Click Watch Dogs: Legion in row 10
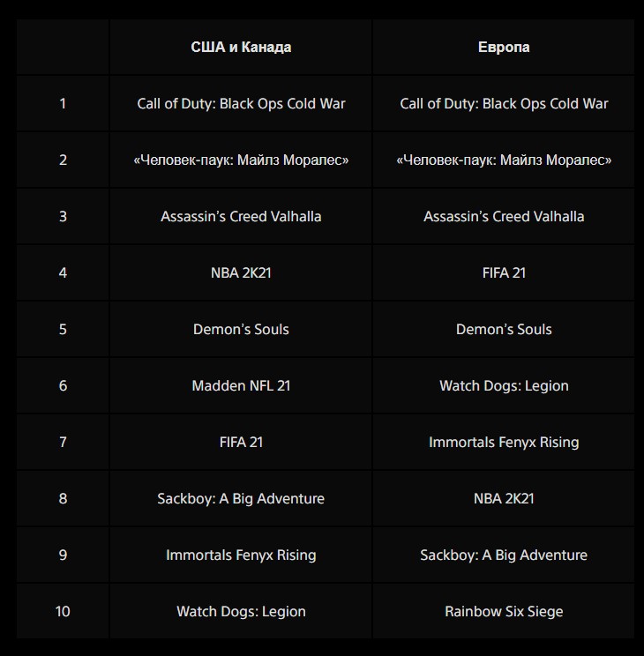Viewport: 644px width, 656px height. click(x=241, y=611)
